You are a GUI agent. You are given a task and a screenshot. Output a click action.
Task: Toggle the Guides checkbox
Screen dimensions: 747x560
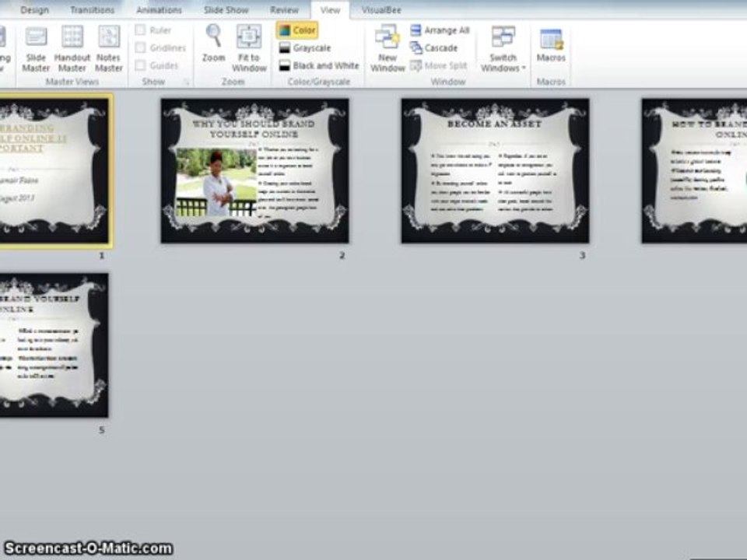click(x=140, y=65)
